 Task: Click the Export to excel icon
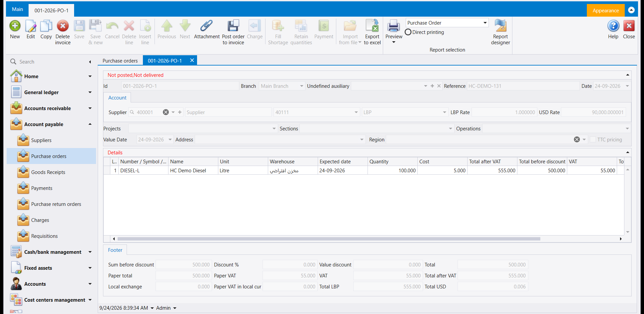tap(372, 26)
